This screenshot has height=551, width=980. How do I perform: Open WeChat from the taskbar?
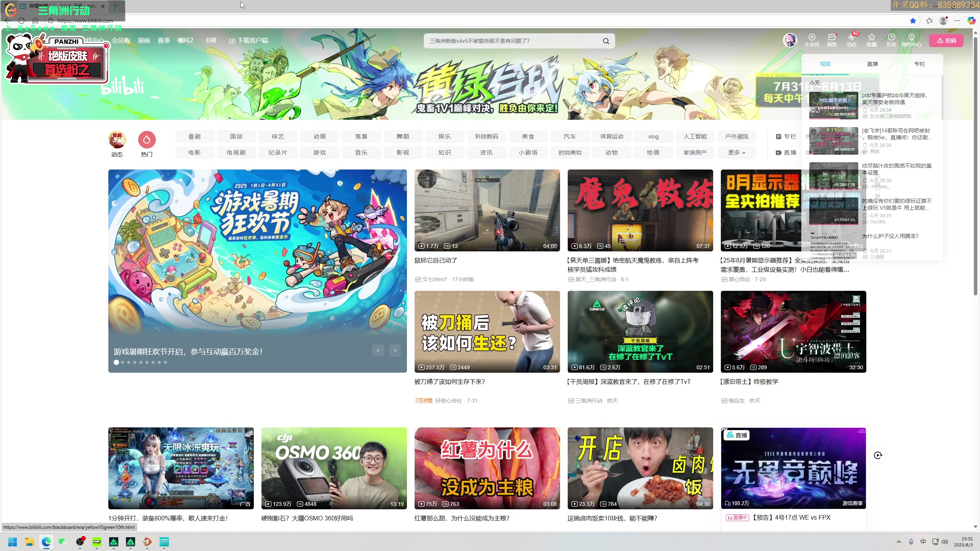pos(63,542)
